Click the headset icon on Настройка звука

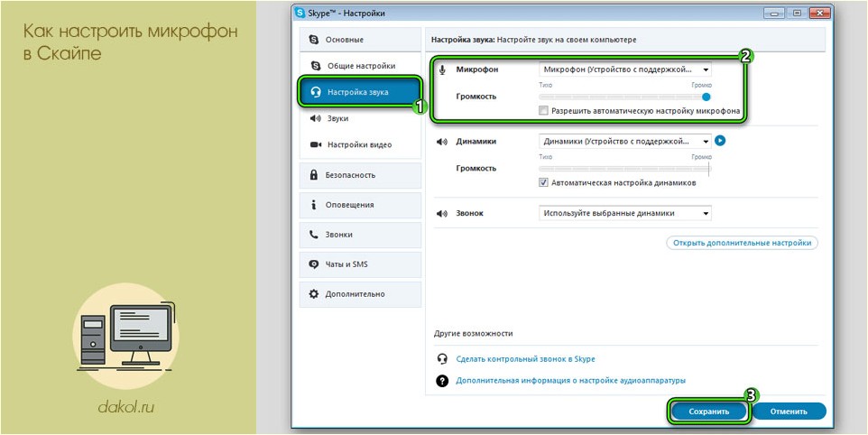(316, 92)
